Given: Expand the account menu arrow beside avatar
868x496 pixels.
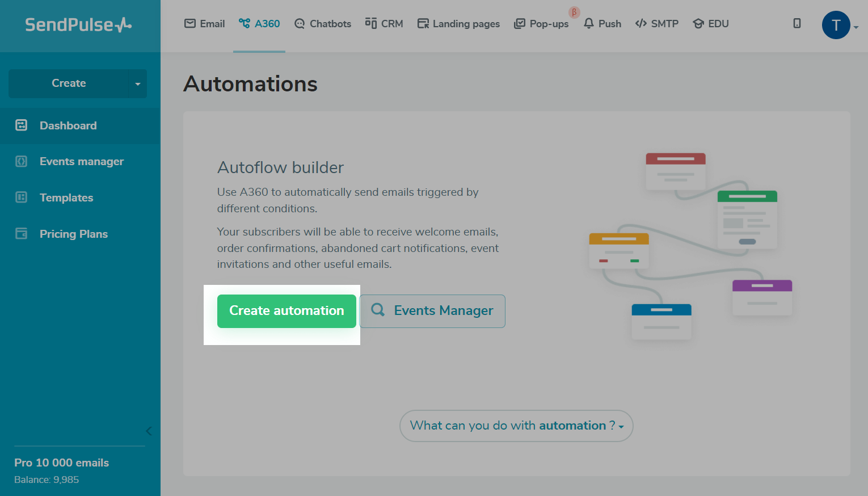Looking at the screenshot, I should (856, 27).
